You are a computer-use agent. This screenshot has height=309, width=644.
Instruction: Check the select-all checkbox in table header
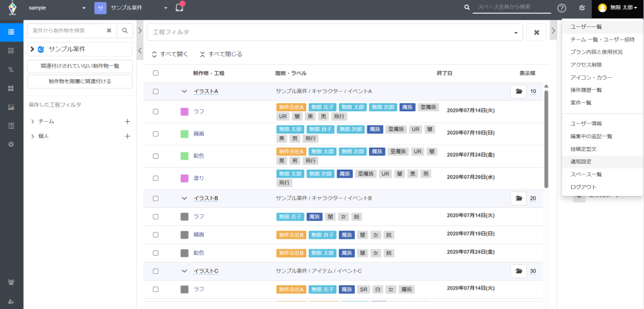pyautogui.click(x=155, y=73)
